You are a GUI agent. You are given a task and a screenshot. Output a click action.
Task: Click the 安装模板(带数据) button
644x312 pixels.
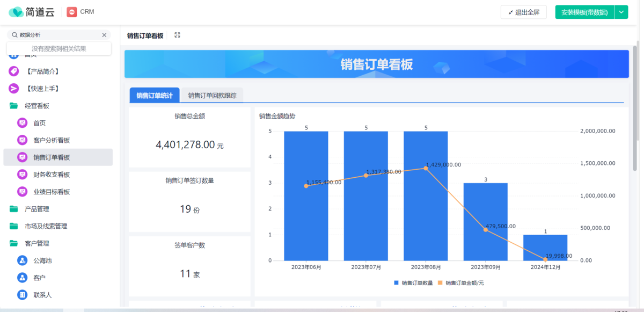pyautogui.click(x=584, y=12)
